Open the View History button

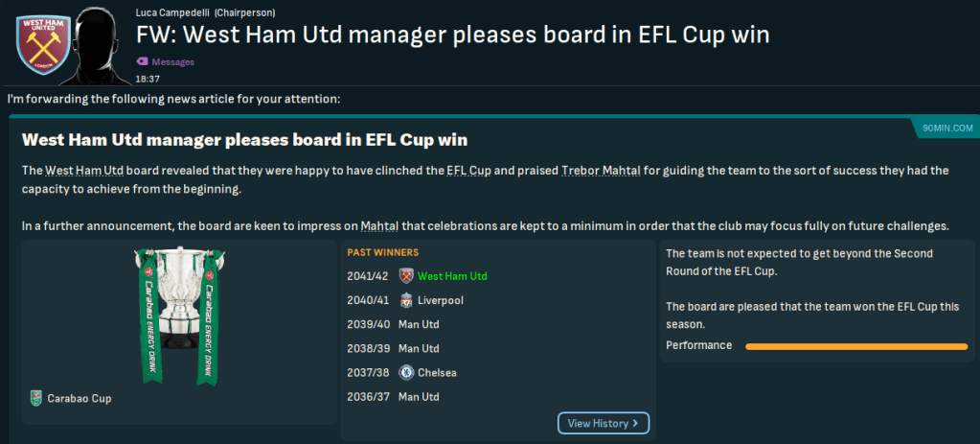tap(604, 423)
